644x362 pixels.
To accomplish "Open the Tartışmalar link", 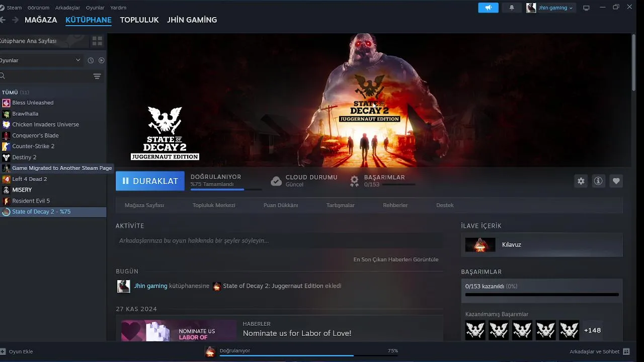I will (341, 205).
